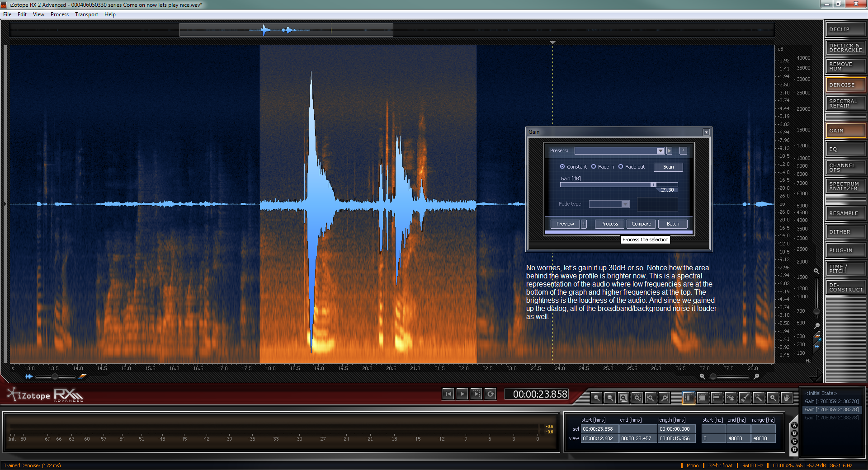Image resolution: width=868 pixels, height=470 pixels.
Task: Select the frequency selection tool
Action: coord(717,398)
